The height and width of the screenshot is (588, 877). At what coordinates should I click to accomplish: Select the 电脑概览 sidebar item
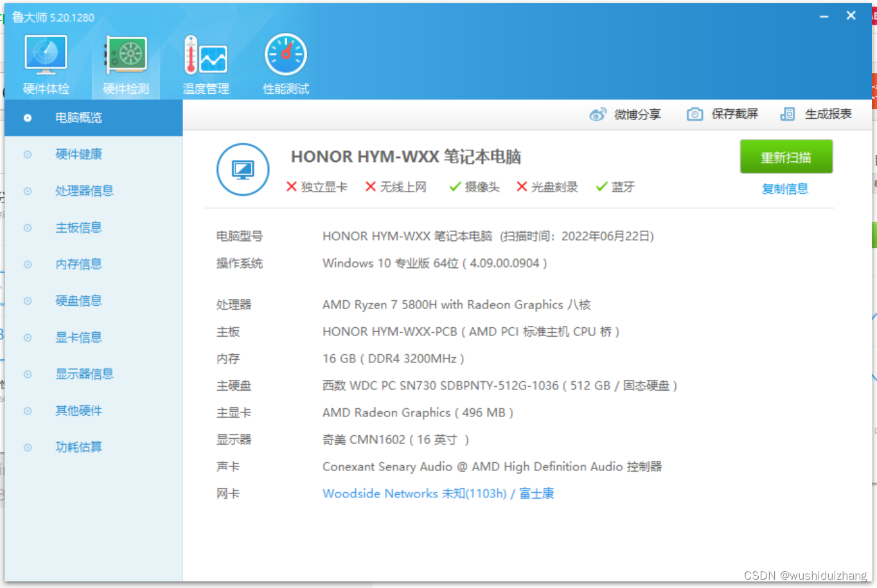pos(94,118)
